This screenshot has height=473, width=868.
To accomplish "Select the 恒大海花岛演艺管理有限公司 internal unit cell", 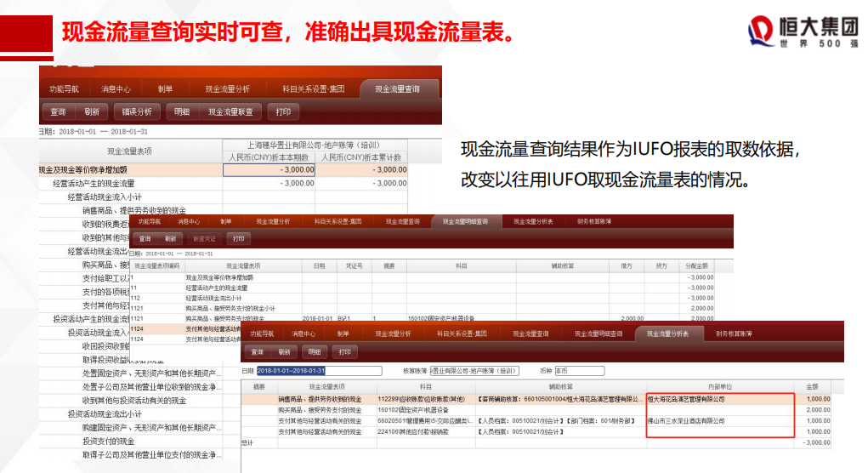I will click(x=720, y=399).
